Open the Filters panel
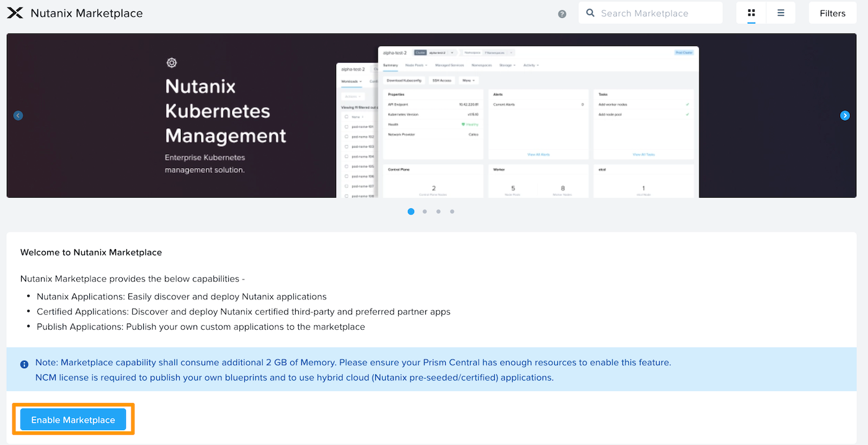868x445 pixels. tap(832, 13)
